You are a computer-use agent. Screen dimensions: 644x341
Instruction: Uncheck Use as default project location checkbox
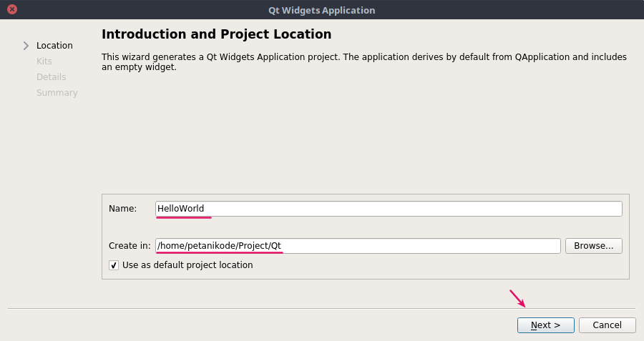click(x=114, y=265)
